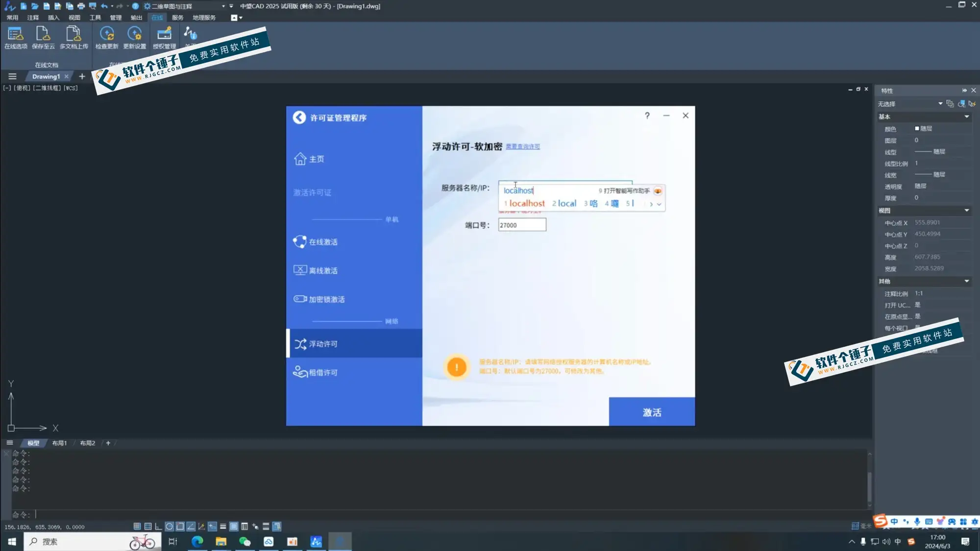Click the 颜色 (color) swatch in properties

pos(917,129)
